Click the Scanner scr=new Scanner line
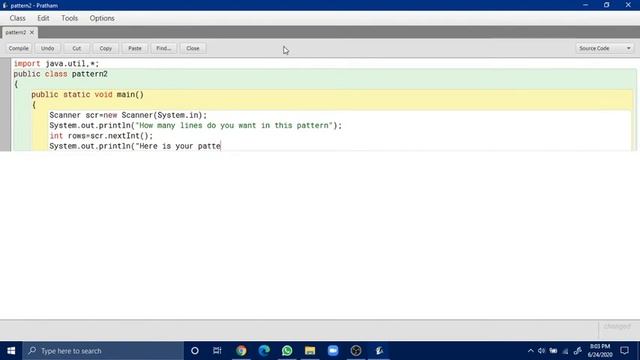The width and height of the screenshot is (640, 360). point(128,115)
